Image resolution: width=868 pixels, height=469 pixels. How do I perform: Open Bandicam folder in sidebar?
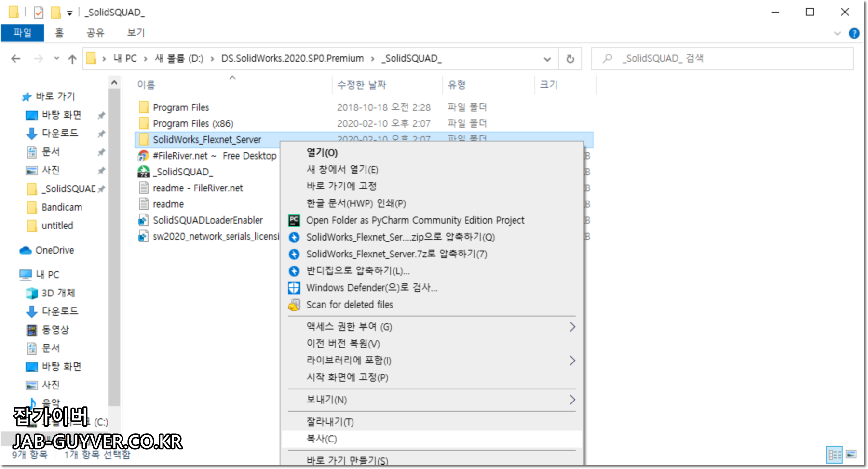[55, 207]
